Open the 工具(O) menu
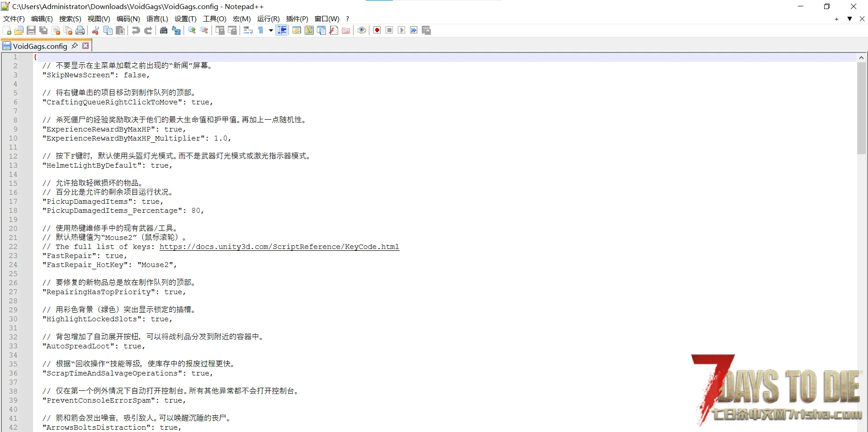868x432 pixels. coord(214,19)
